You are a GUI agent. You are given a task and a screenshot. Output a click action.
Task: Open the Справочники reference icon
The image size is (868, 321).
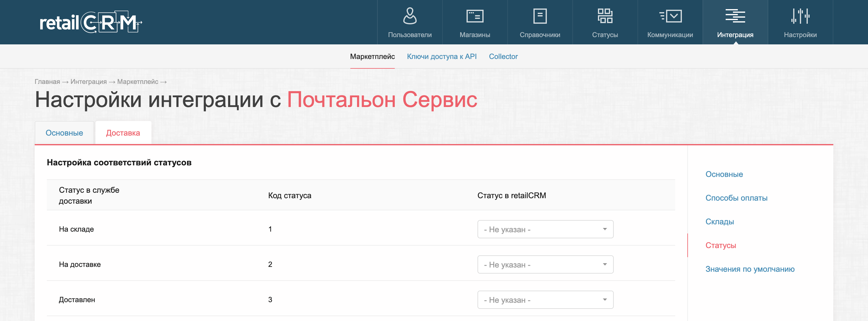click(540, 16)
